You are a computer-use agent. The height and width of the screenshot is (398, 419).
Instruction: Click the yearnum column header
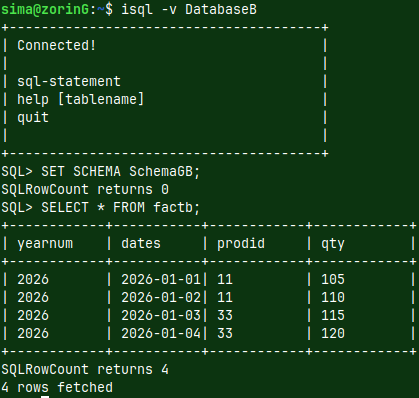45,244
